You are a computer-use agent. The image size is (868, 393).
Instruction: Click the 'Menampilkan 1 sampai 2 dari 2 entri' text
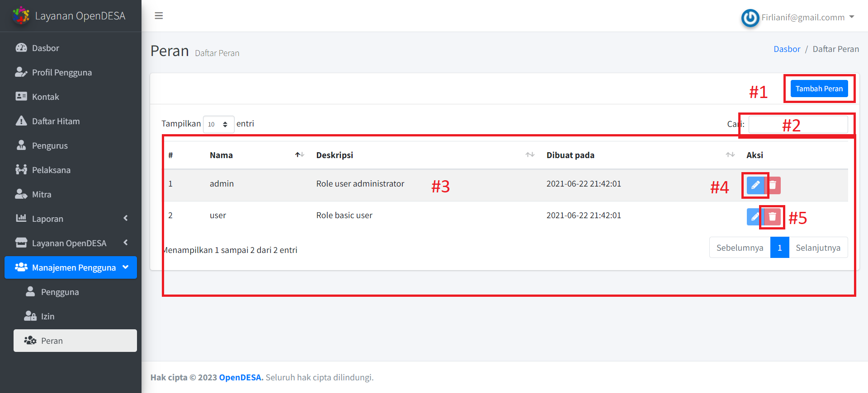pos(230,250)
